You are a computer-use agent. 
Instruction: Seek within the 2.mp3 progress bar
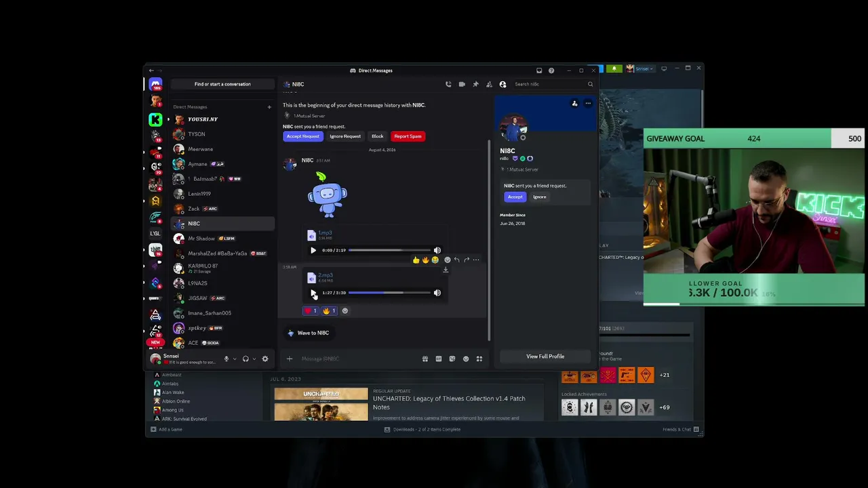[389, 293]
